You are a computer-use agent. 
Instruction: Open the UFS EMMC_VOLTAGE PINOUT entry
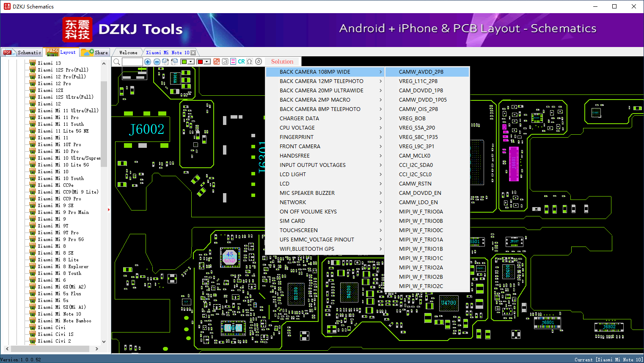[325, 240]
